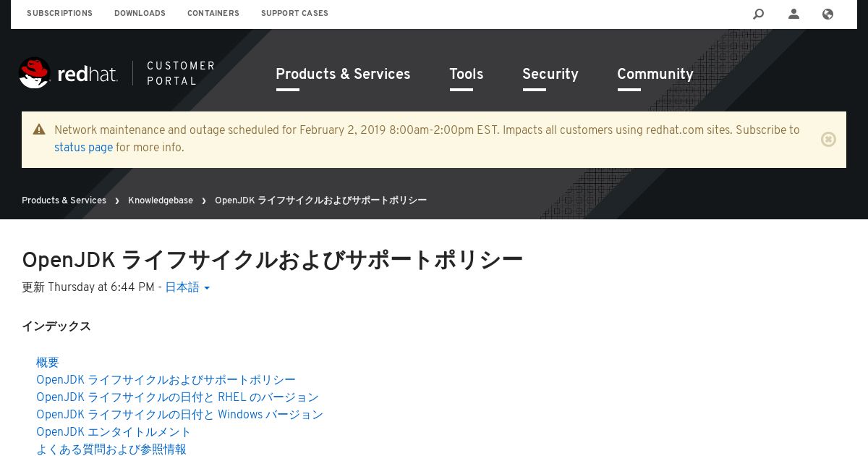Jump to OpenJDK エンタイトルメント index link
Viewport: 868px width, 456px height.
[x=114, y=432]
